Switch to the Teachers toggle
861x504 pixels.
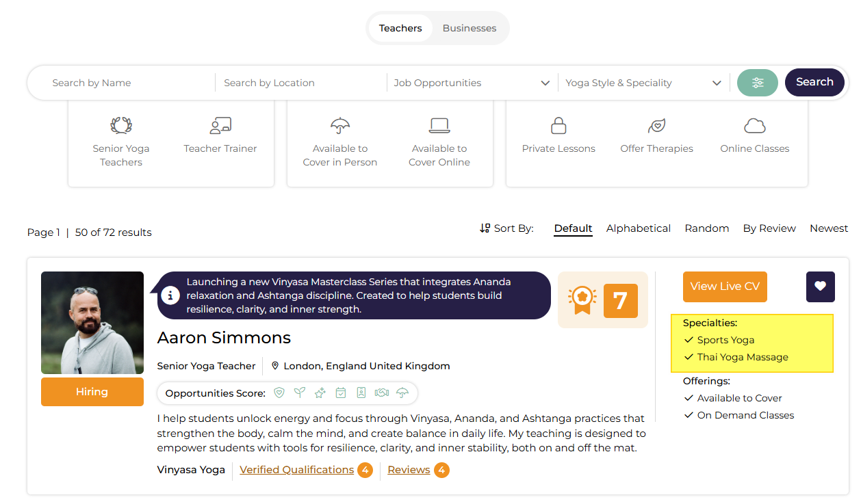(x=400, y=28)
